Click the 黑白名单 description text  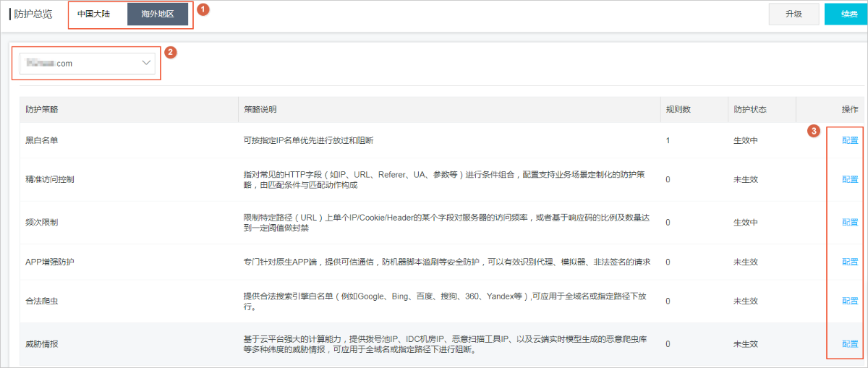(x=309, y=140)
